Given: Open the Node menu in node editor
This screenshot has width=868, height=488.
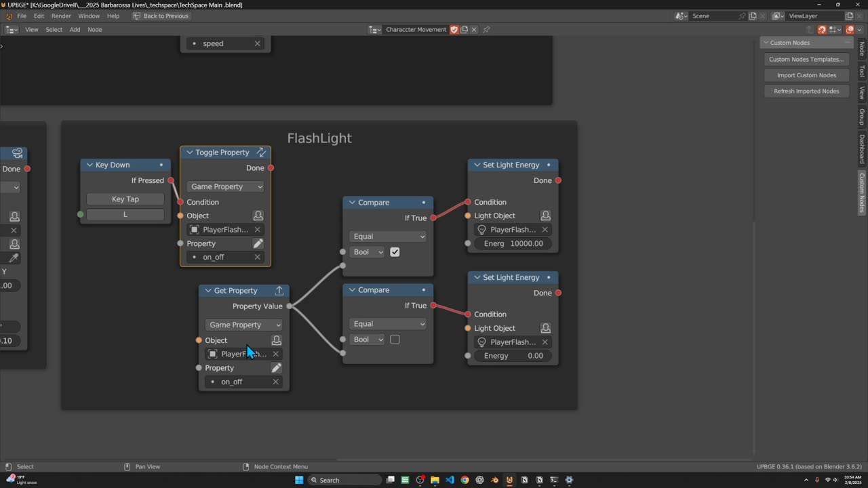Looking at the screenshot, I should point(95,30).
